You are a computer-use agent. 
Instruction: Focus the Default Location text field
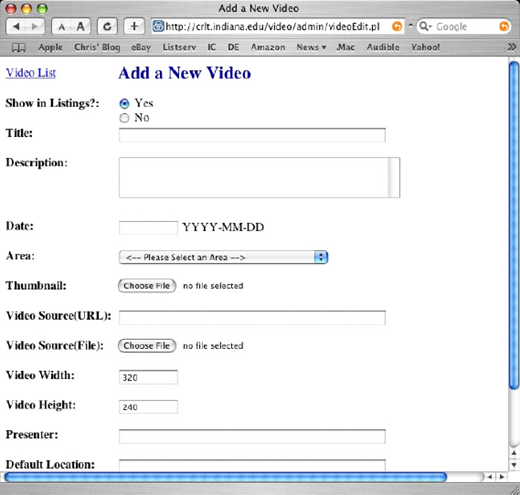coord(252,465)
